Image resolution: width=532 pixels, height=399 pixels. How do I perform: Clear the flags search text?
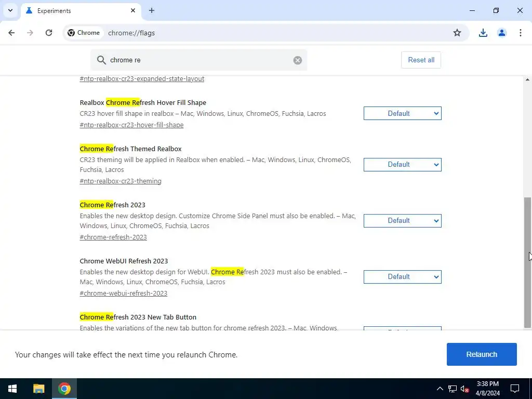(298, 60)
